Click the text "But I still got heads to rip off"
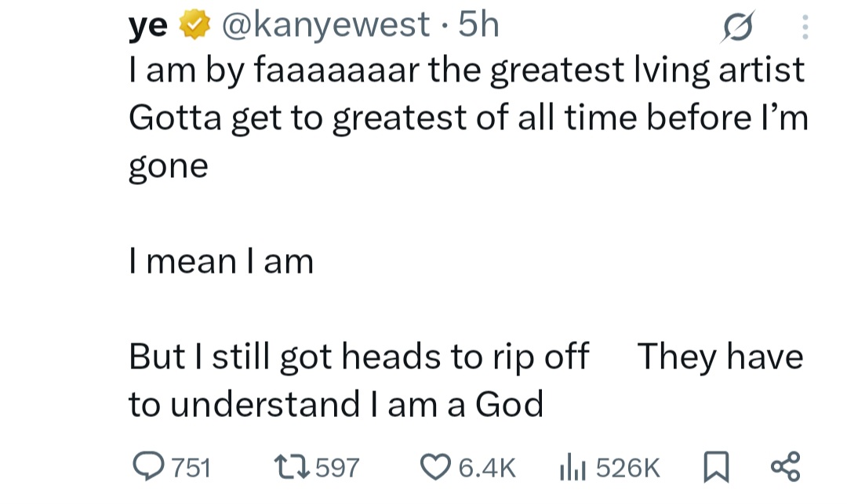This screenshot has width=847, height=504. (358, 357)
